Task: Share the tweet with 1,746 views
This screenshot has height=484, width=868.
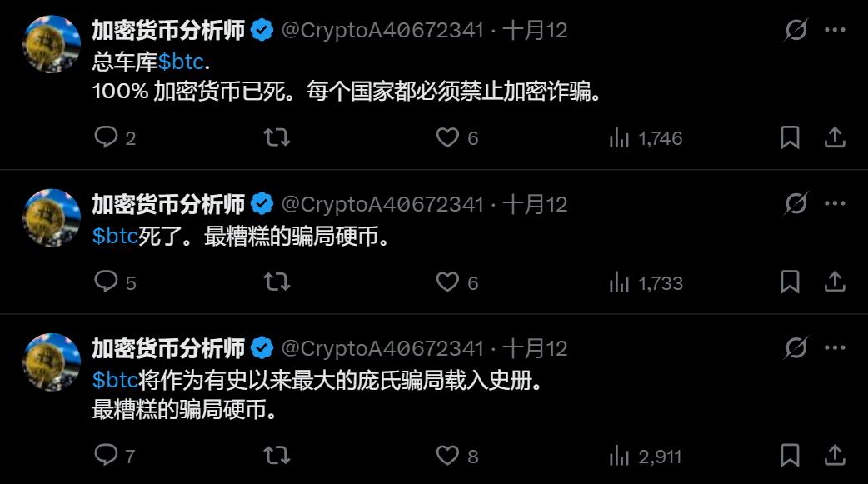Action: pos(835,137)
